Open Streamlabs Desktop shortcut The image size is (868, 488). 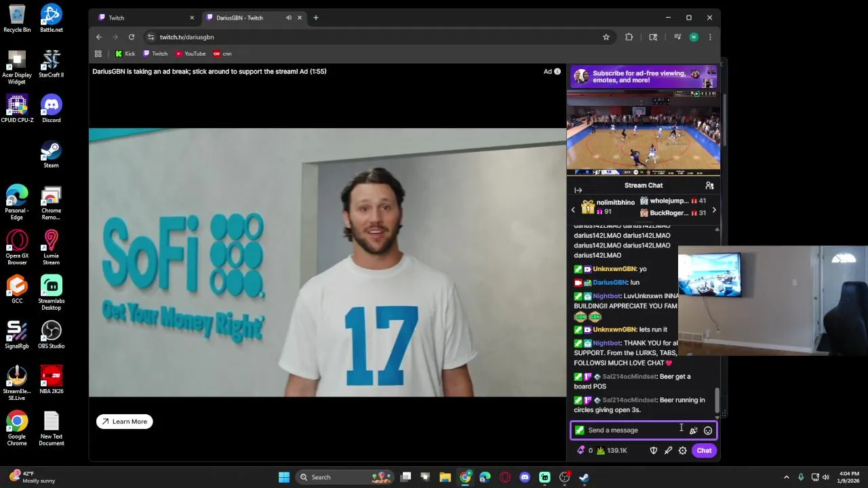pos(52,293)
